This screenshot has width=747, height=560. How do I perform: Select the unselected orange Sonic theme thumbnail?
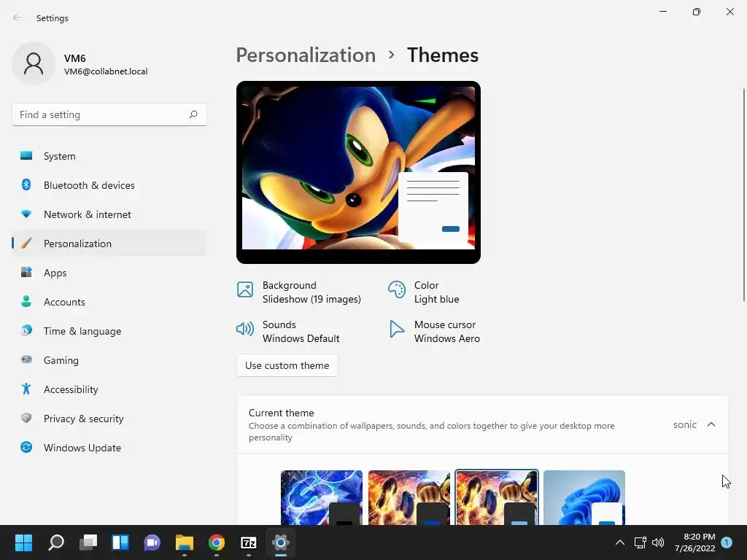(x=409, y=497)
